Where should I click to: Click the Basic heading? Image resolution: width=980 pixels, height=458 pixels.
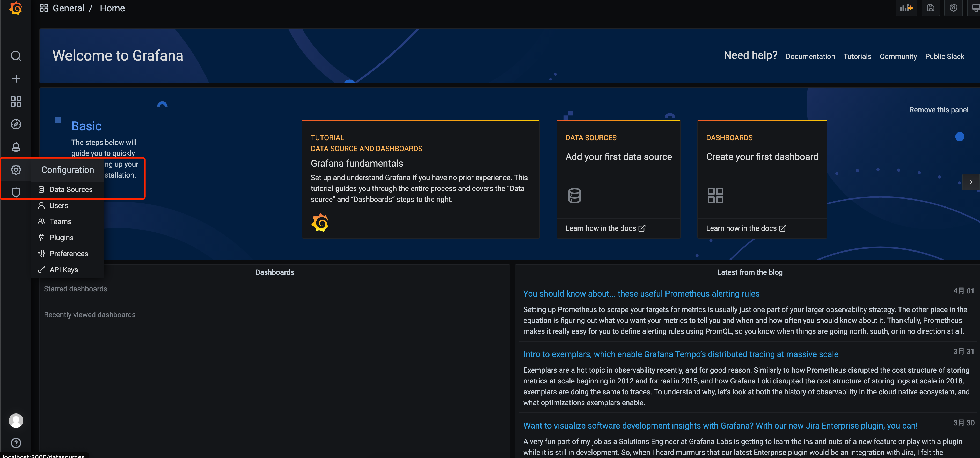tap(86, 126)
